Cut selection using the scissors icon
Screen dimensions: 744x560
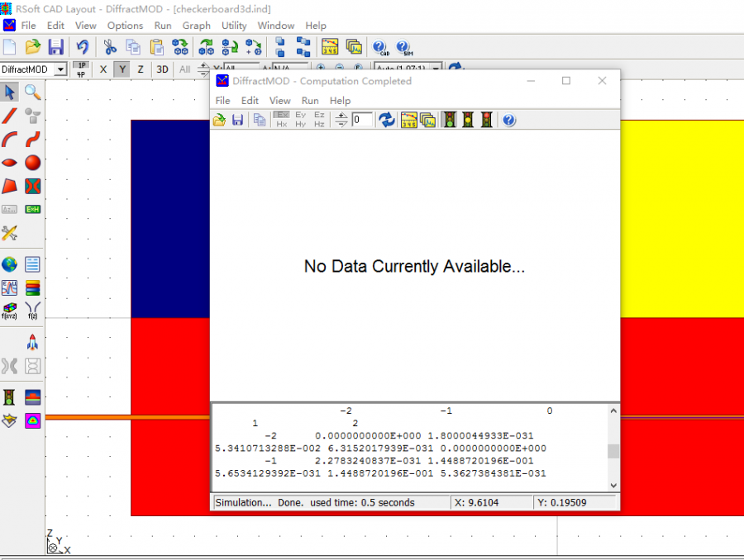(110, 47)
